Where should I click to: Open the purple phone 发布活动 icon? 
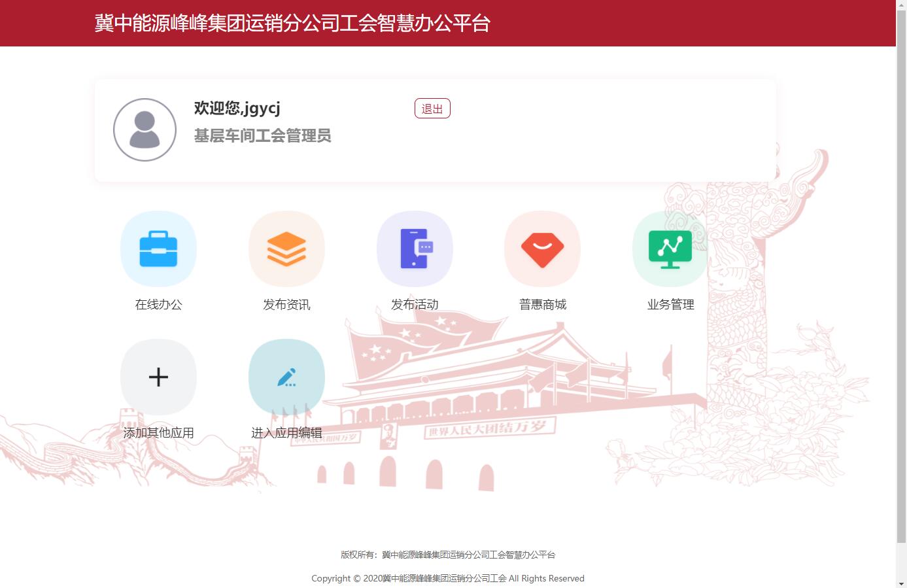point(415,249)
